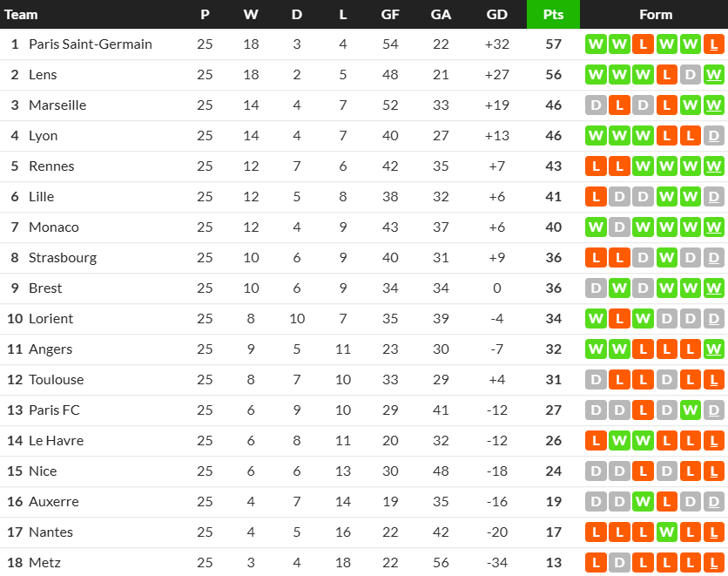The width and height of the screenshot is (728, 576).
Task: Sort by the GD column header
Action: pos(497,14)
